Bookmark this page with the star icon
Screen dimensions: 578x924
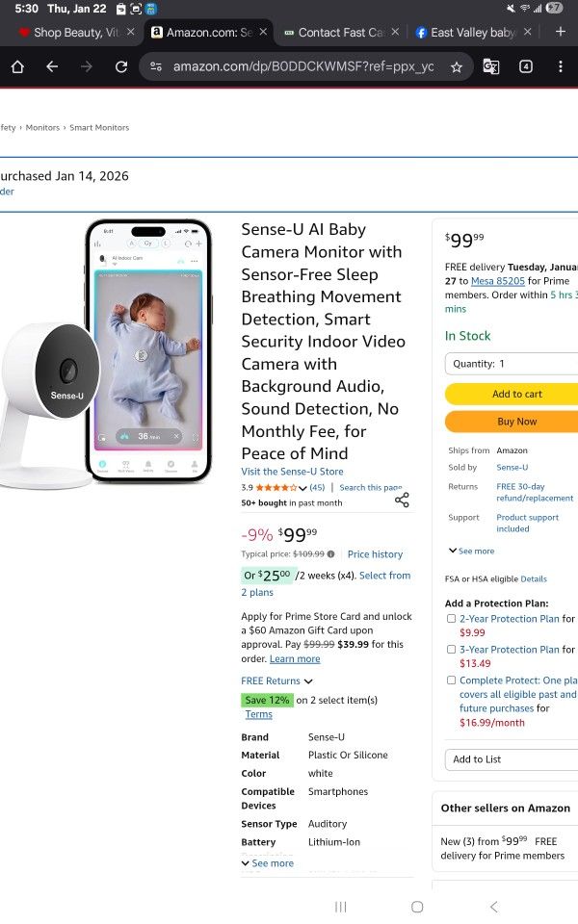(456, 66)
